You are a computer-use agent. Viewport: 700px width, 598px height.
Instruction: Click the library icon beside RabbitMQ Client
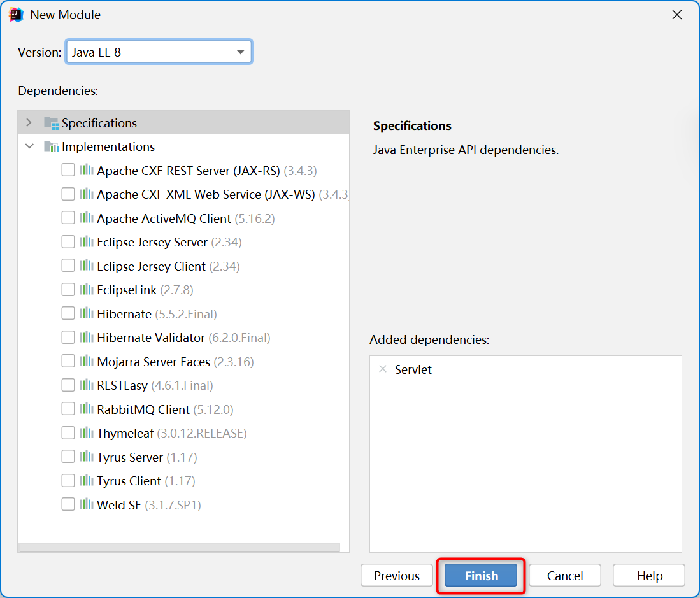tap(87, 409)
